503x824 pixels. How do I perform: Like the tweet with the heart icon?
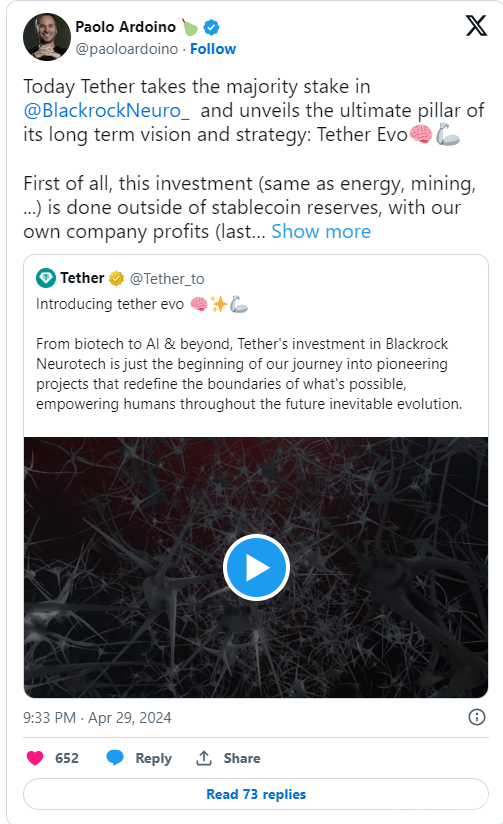[35, 758]
